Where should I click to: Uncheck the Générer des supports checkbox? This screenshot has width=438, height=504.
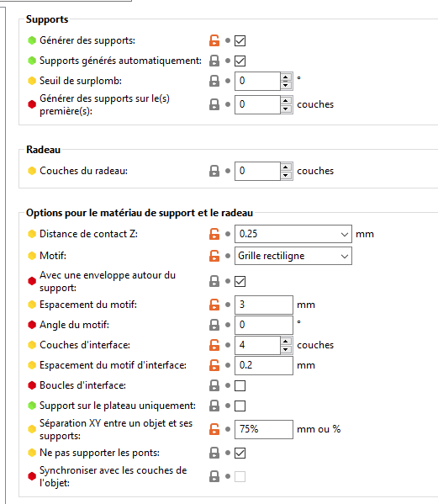tap(240, 41)
